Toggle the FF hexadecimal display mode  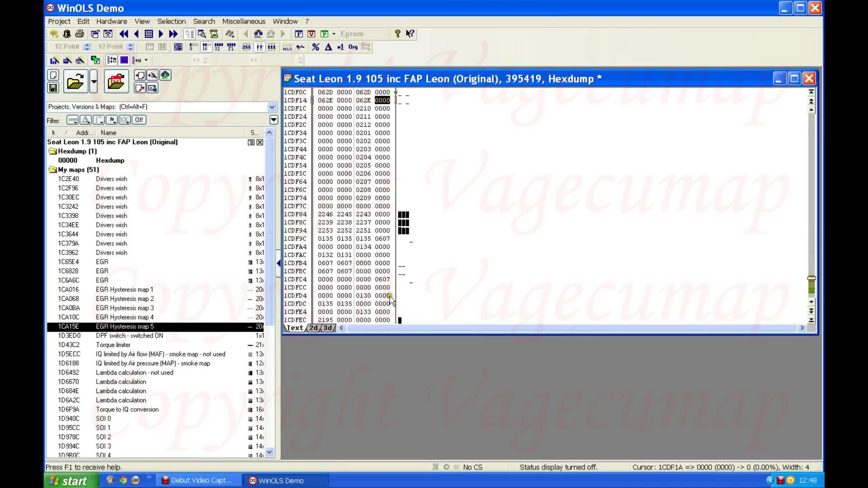tap(260, 47)
